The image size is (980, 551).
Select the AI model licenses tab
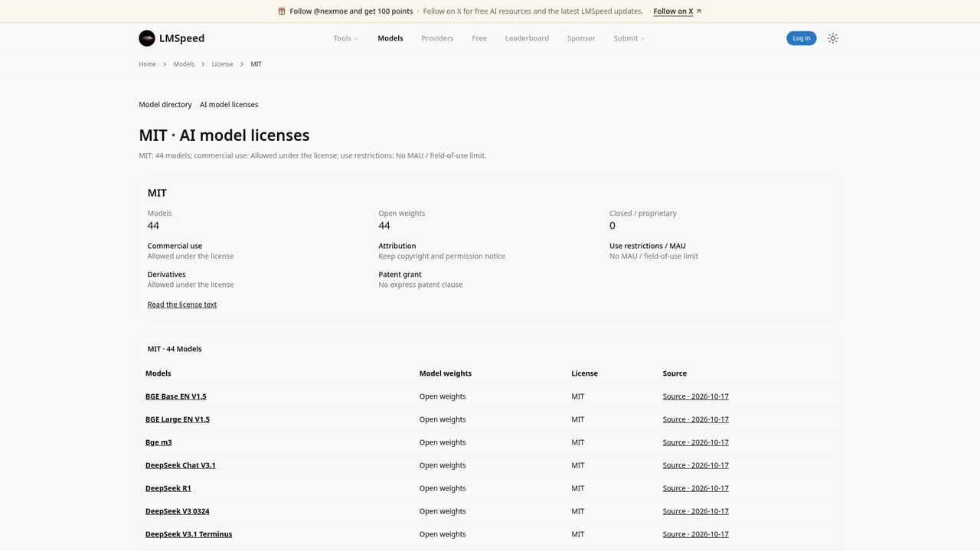(229, 105)
